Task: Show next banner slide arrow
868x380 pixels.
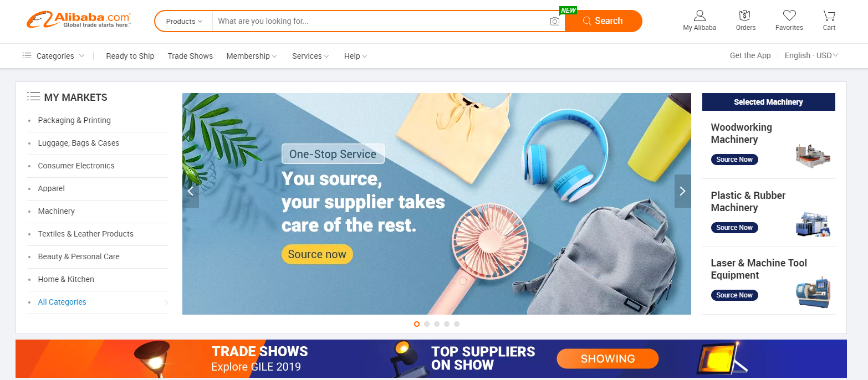Action: [x=682, y=191]
